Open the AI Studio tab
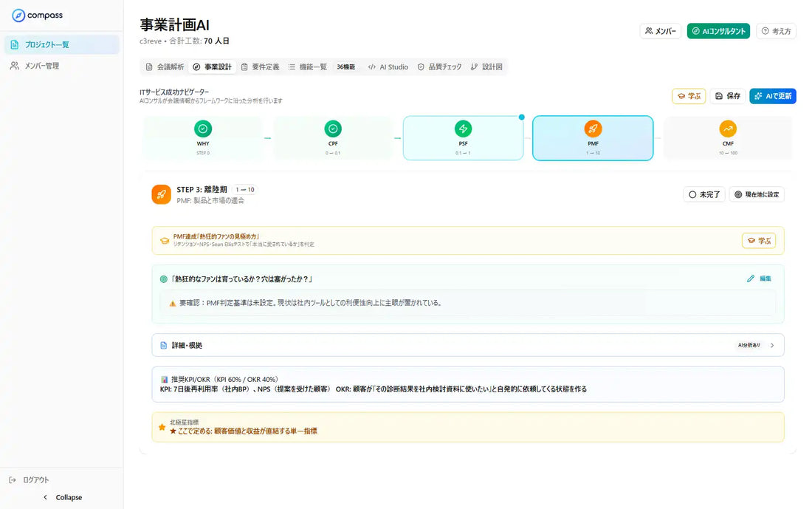Viewport: 812px width, 509px height. 388,67
